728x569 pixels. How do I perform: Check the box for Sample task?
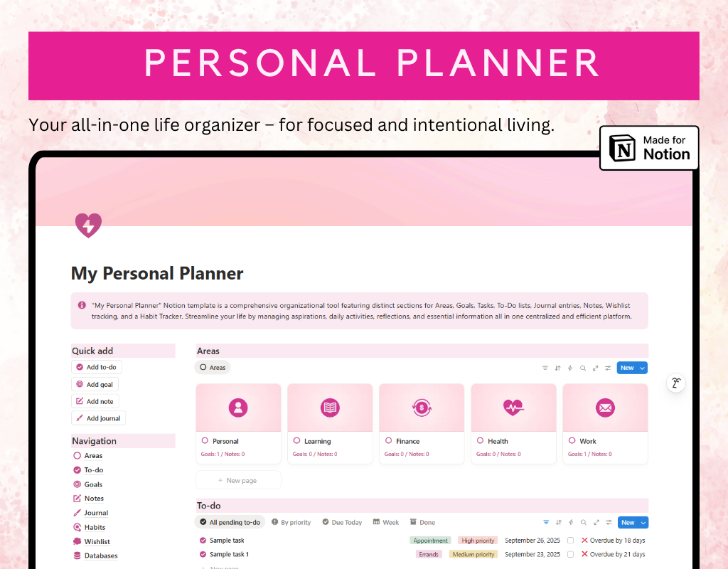coord(570,541)
